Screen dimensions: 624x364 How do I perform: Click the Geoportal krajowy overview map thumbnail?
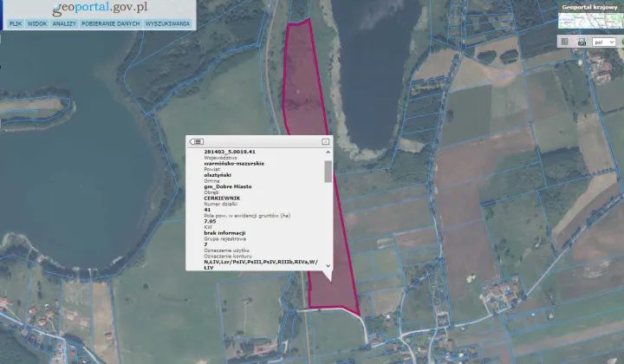591,21
